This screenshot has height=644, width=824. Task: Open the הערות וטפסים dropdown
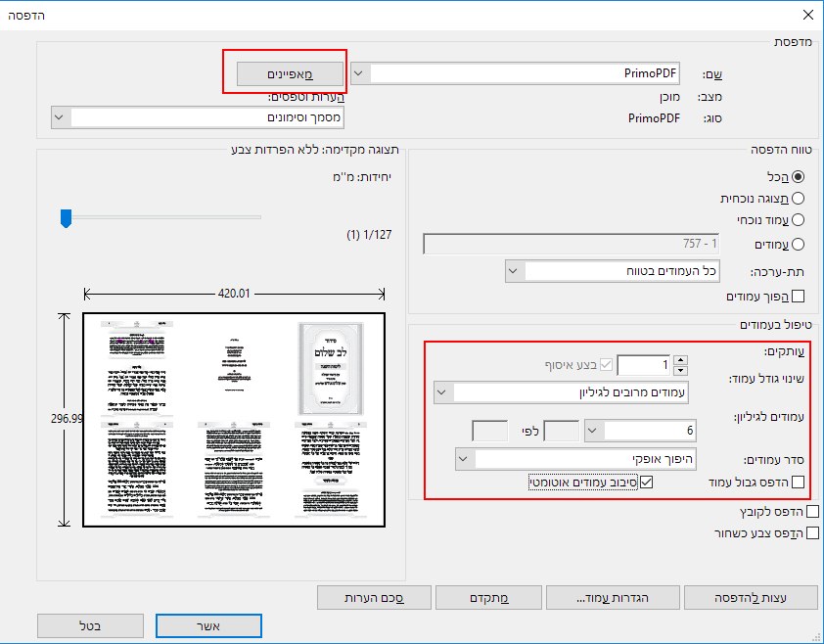pos(198,117)
